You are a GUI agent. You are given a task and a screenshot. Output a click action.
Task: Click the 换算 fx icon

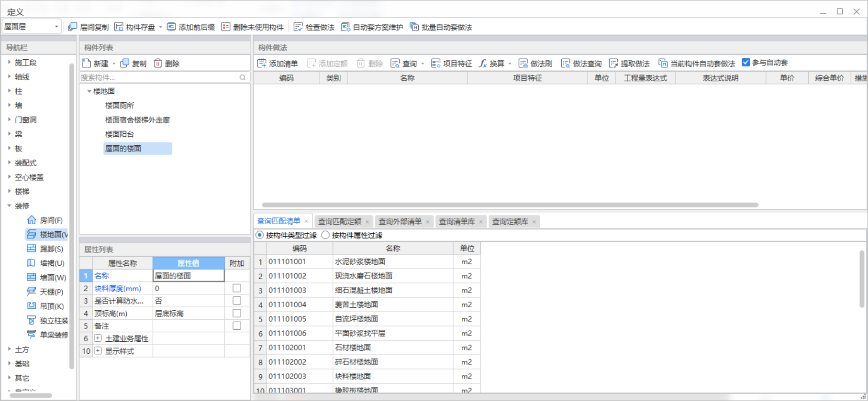click(x=483, y=63)
